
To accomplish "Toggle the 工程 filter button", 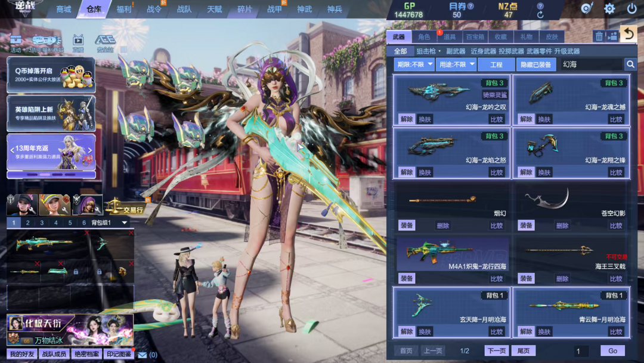I will [x=496, y=64].
